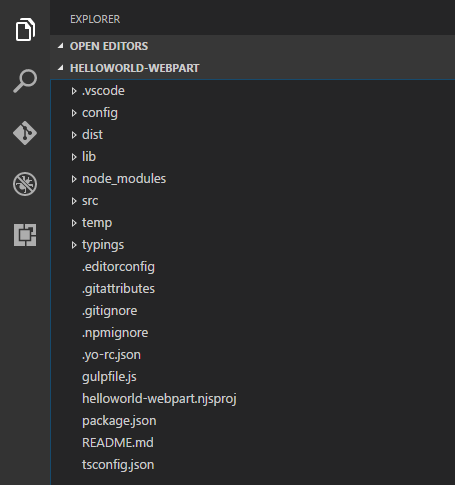Open the Search view icon
Viewport: 455px width, 485px height.
(25, 81)
